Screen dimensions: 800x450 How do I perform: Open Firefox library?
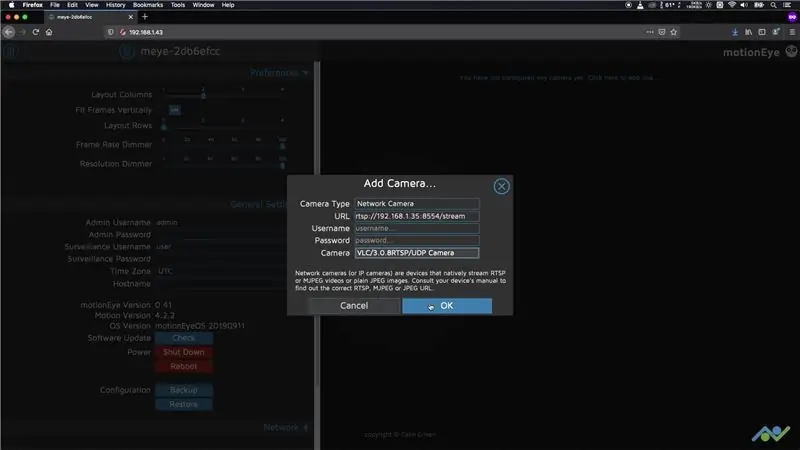click(748, 32)
